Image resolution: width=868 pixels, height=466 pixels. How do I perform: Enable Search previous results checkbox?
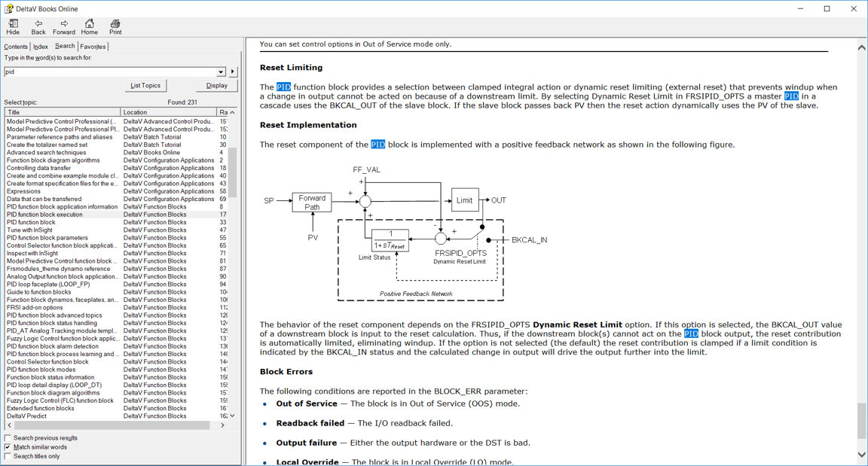8,438
